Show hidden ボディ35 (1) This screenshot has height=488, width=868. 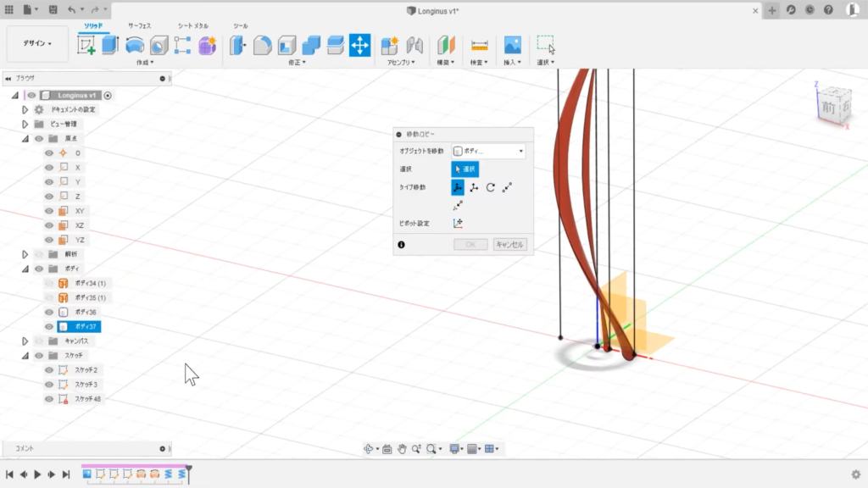49,297
